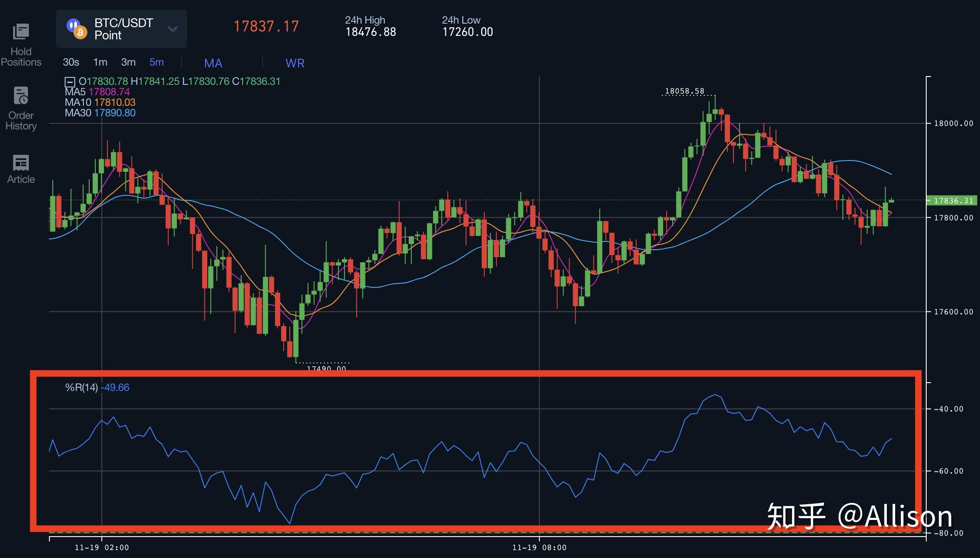Viewport: 980px width, 558px height.
Task: Click the 18058.58 peak price marker
Action: [685, 91]
